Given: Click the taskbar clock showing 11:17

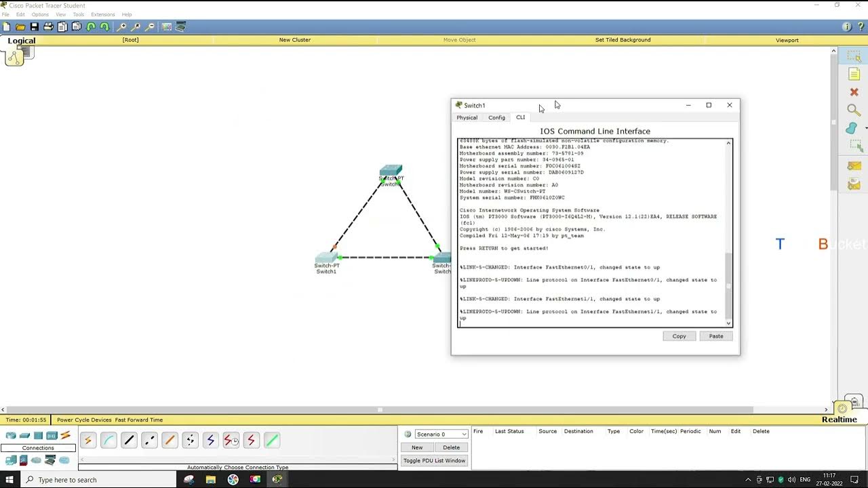Looking at the screenshot, I should coord(829,479).
